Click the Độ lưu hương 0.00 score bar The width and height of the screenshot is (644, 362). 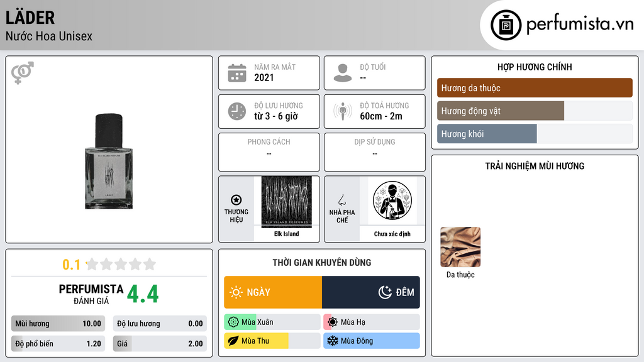(160, 324)
